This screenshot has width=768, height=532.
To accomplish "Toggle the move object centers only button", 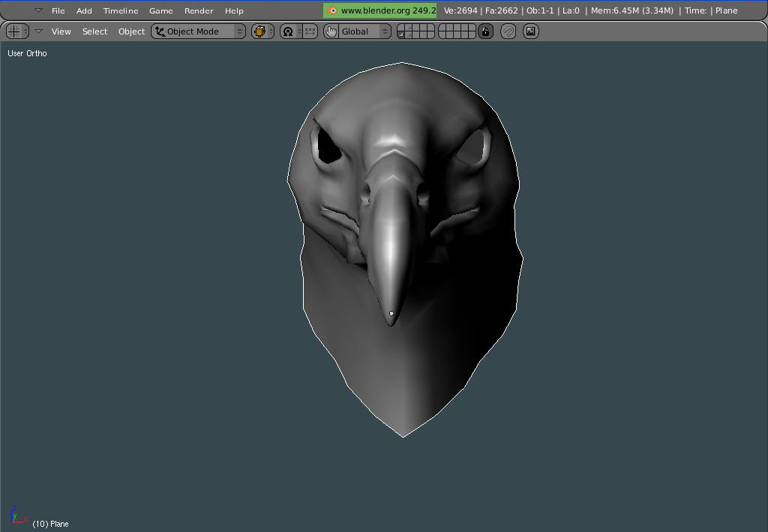I will [310, 31].
